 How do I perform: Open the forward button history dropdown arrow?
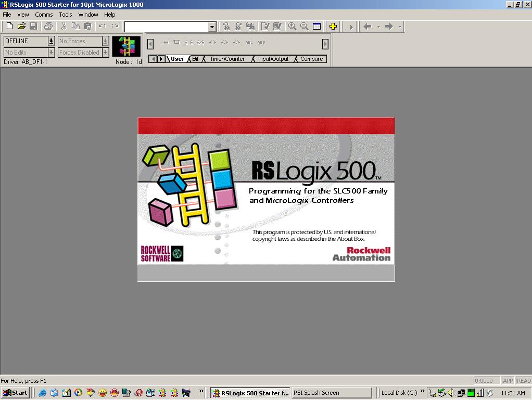point(400,27)
